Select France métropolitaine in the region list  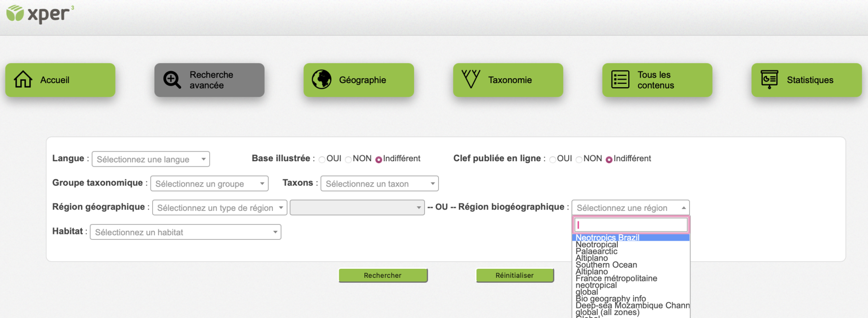pyautogui.click(x=616, y=279)
